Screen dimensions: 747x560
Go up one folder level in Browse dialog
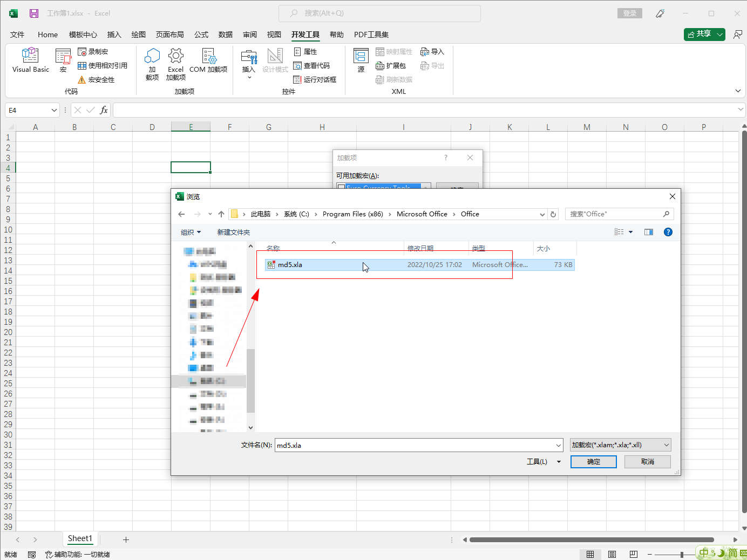(221, 214)
